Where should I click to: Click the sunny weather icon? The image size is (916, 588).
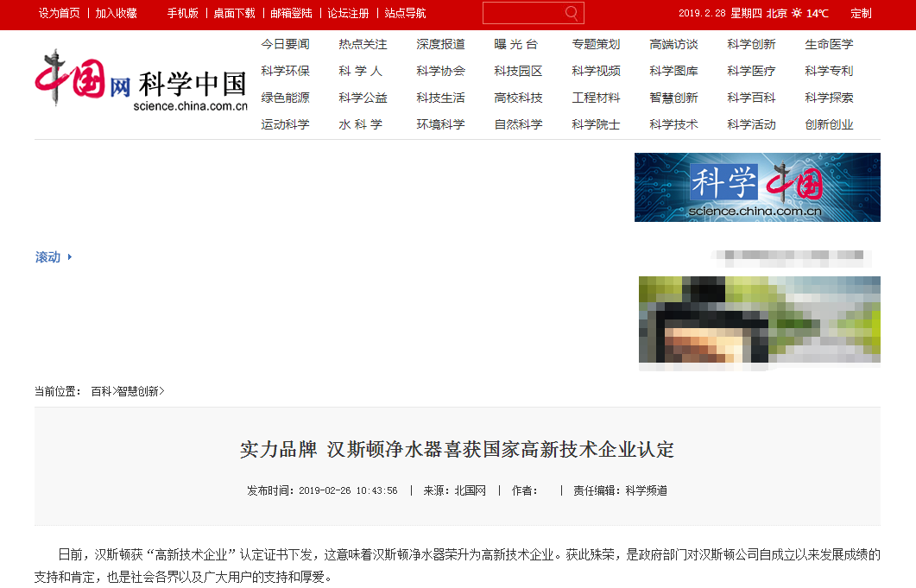coord(797,14)
